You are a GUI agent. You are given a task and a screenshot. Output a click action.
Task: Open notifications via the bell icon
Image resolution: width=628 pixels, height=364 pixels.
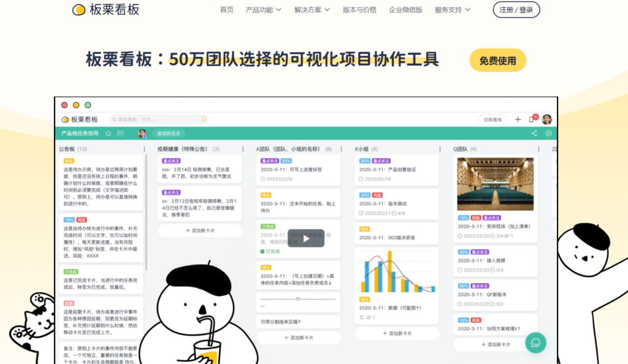[531, 120]
